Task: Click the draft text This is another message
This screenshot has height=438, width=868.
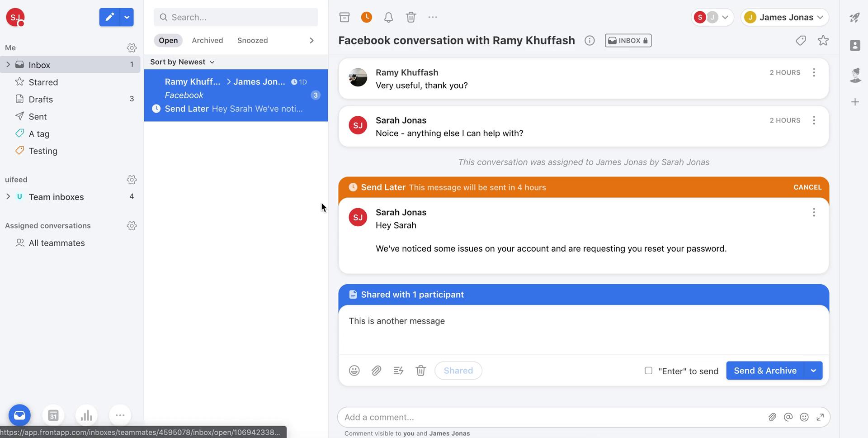Action: (396, 321)
